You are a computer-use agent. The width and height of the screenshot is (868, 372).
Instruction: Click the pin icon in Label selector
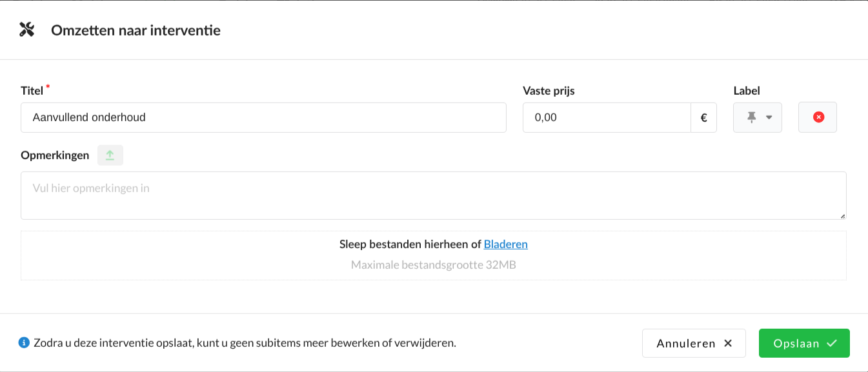751,117
